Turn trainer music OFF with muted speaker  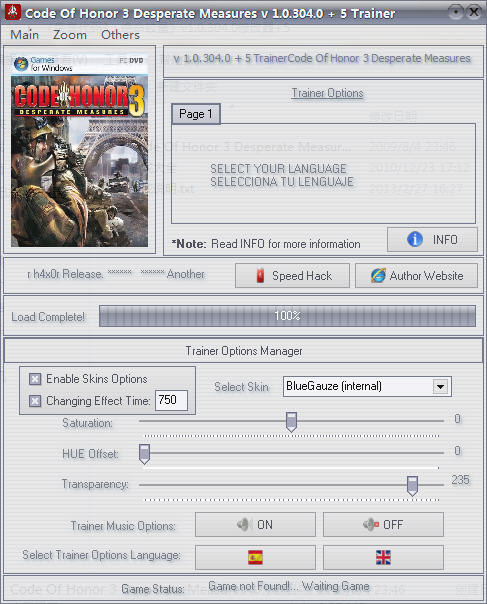(x=371, y=524)
